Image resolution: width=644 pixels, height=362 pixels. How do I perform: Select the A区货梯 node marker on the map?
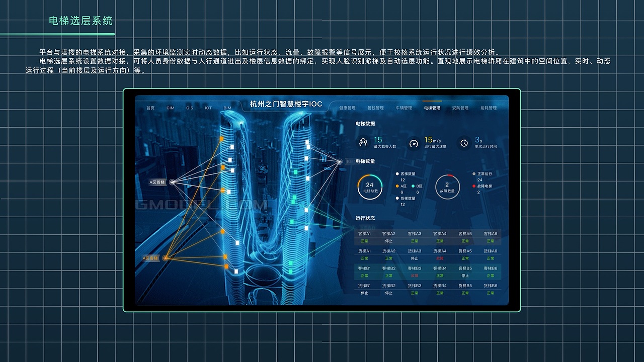pyautogui.click(x=172, y=182)
